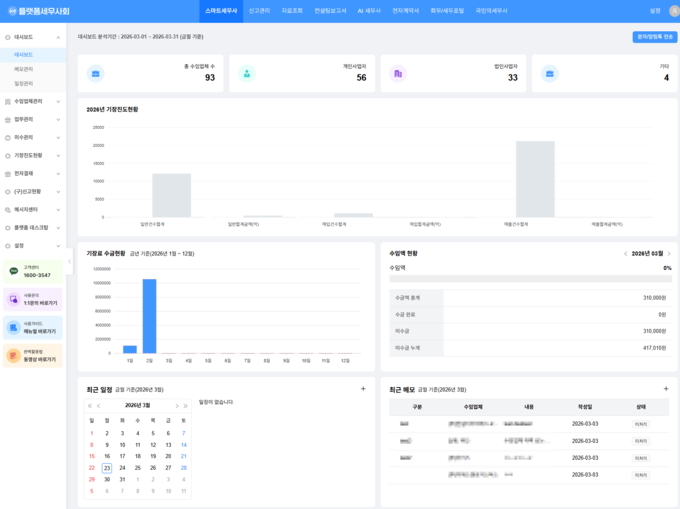Viewport: 680px width, 509px height.
Task: Add a new schedule with the plus icon
Action: pos(363,389)
